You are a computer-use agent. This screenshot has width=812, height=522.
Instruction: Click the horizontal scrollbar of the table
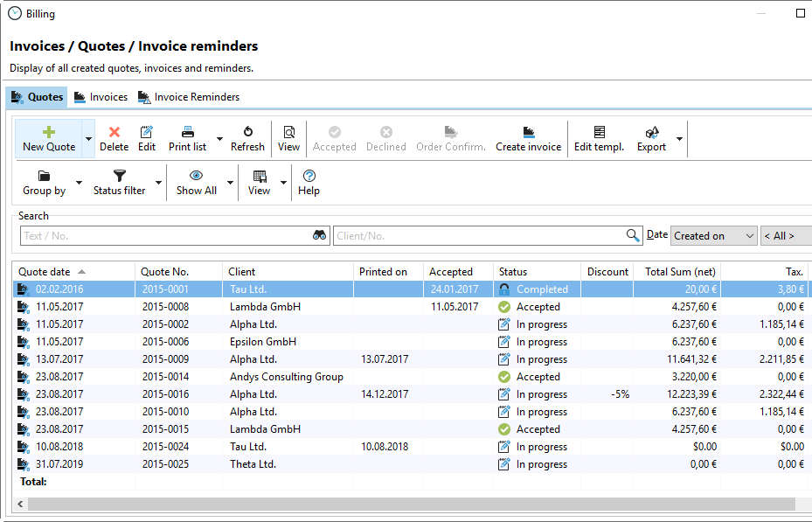point(411,505)
